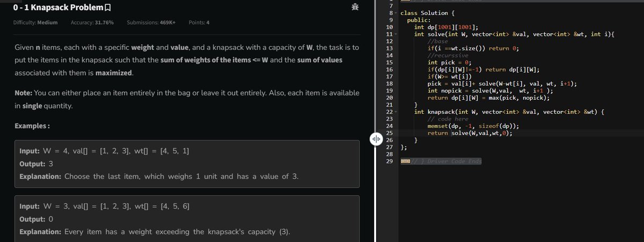Screen dimensions: 644x242
Task: Click the '//recurssive' comment line
Action: coord(448,55)
